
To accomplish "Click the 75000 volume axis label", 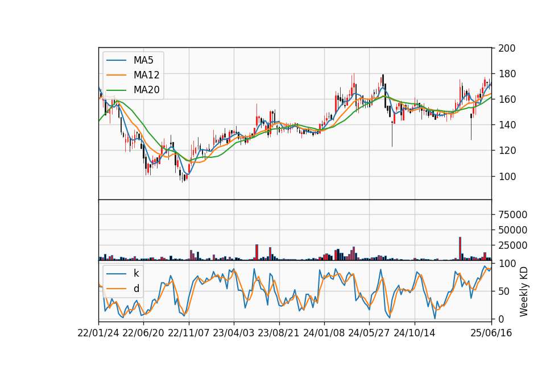I will [x=512, y=215].
